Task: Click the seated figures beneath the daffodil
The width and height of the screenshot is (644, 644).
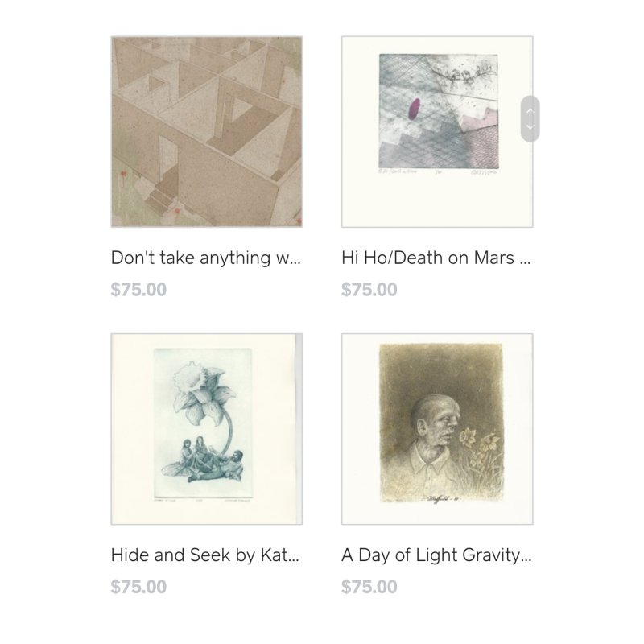Action: pyautogui.click(x=204, y=460)
